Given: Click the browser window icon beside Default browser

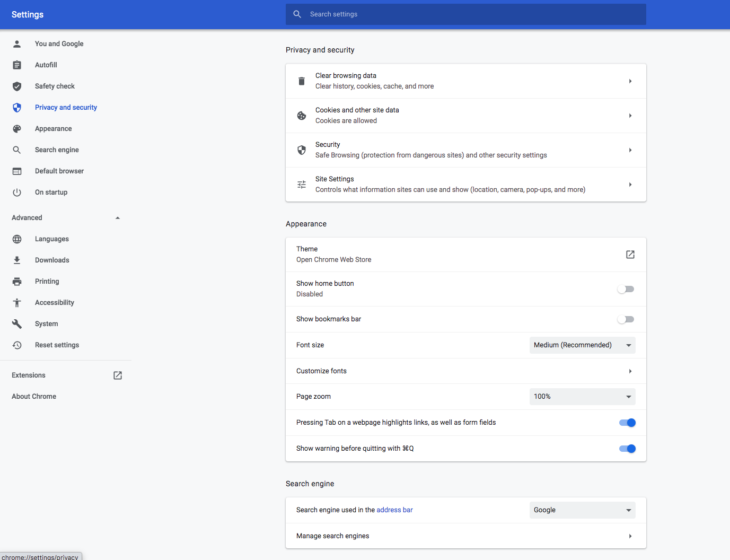Looking at the screenshot, I should click(x=17, y=171).
